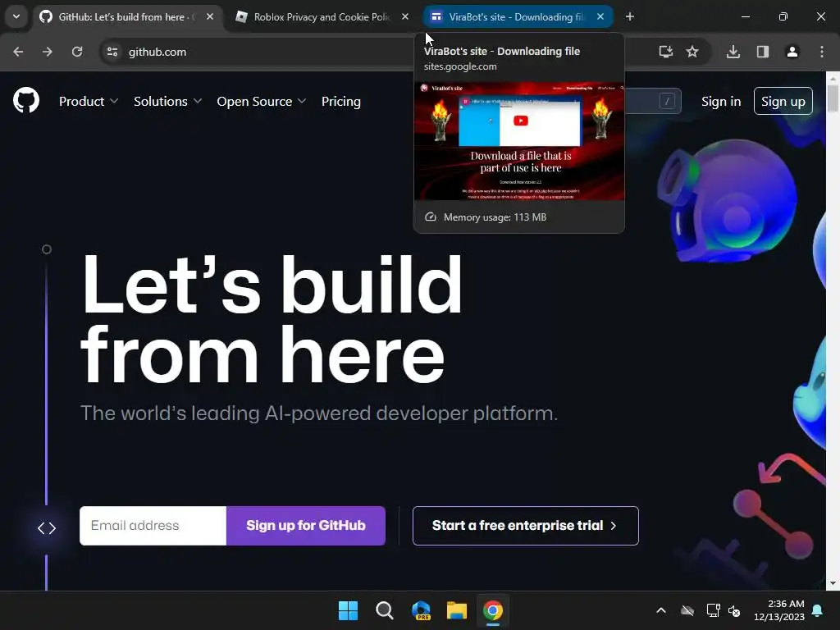
Task: Click the Email address field
Action: (x=153, y=526)
